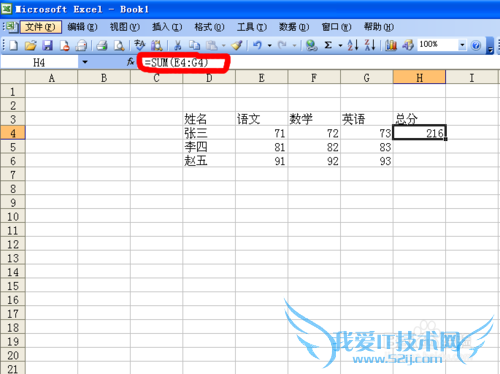Image resolution: width=500 pixels, height=374 pixels.
Task: Click the New blank workbook icon
Action: point(13,45)
